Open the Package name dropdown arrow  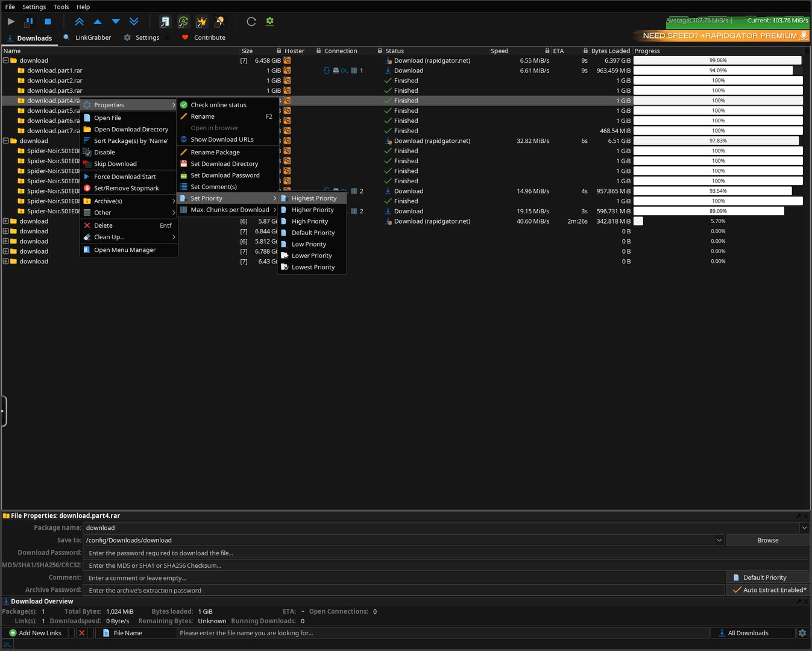(x=804, y=528)
